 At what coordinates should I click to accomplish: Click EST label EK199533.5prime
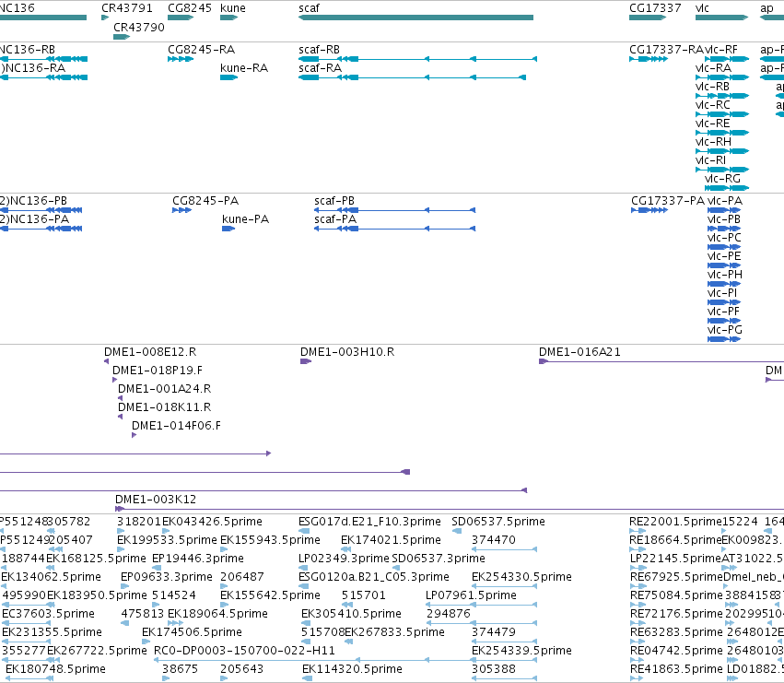click(167, 540)
